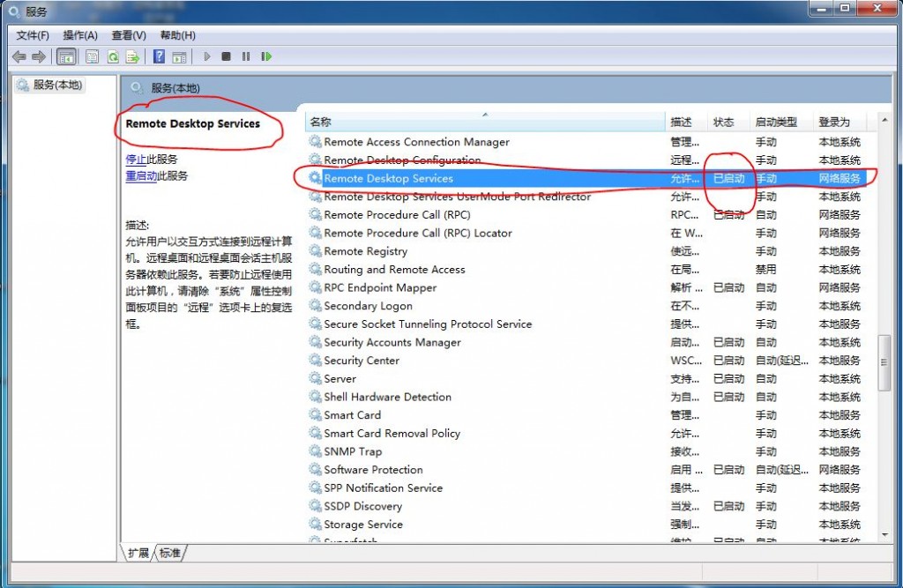Select Remote Procedure Call (RPC) Locator row
The width and height of the screenshot is (903, 588).
586,234
